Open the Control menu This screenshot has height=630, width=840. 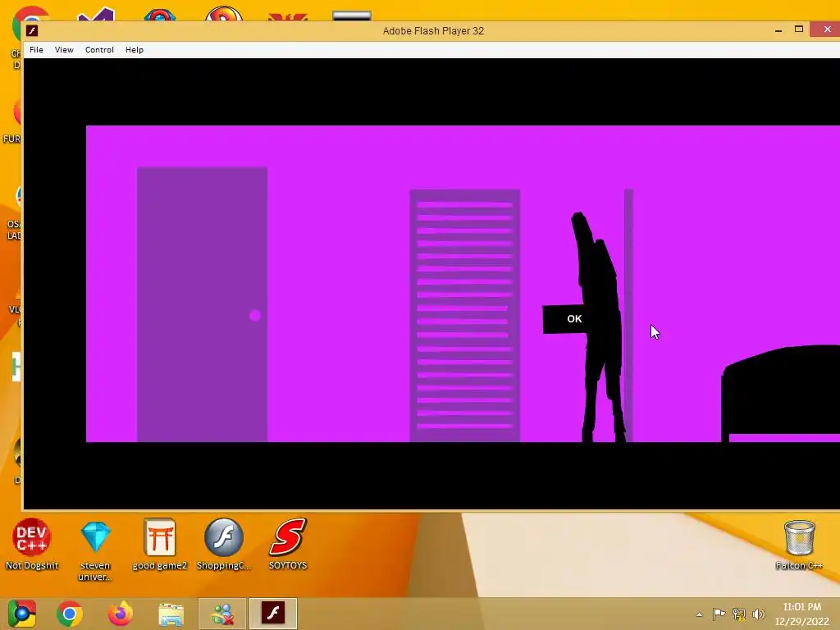[99, 50]
